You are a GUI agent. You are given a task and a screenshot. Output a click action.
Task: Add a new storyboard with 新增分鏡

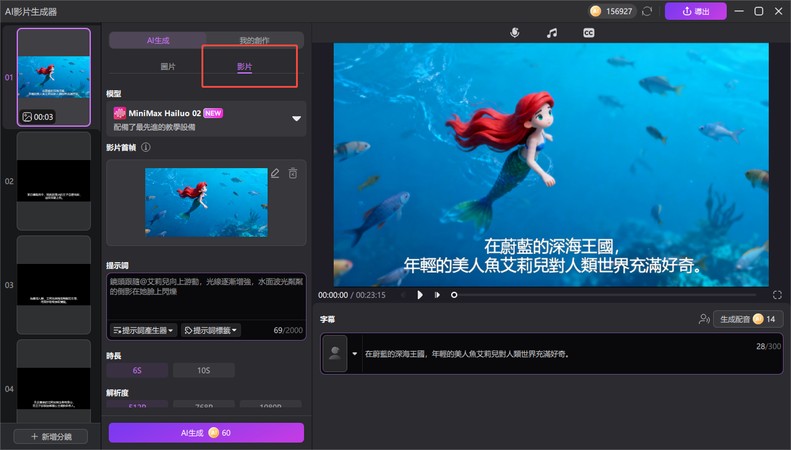[51, 436]
